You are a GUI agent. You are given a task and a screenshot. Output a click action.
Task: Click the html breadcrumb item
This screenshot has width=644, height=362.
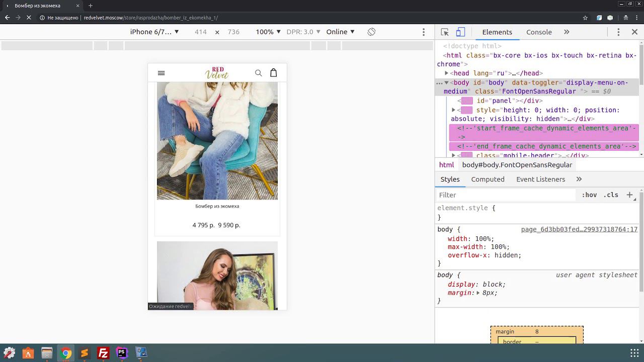point(446,165)
